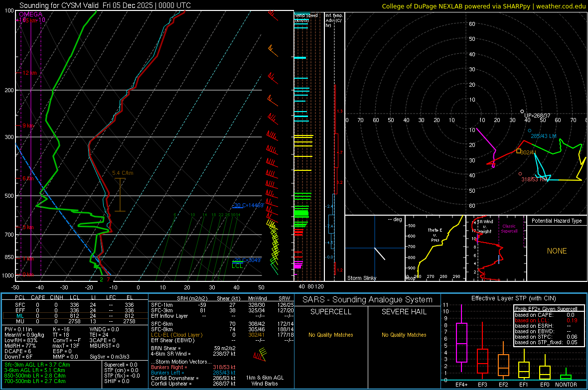
Task: Click the Bunkers Right storm motion line
Action: pyautogui.click(x=193, y=367)
